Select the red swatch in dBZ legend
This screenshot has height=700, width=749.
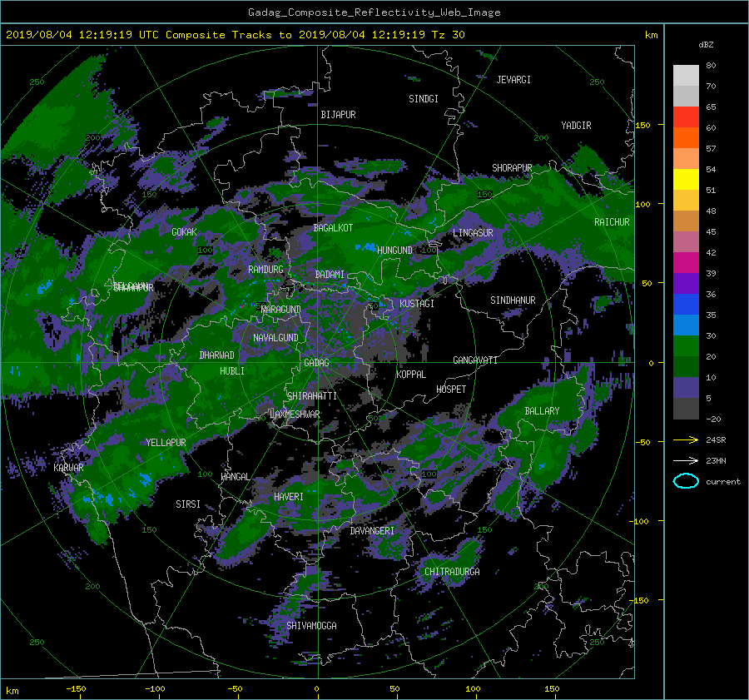tap(686, 117)
